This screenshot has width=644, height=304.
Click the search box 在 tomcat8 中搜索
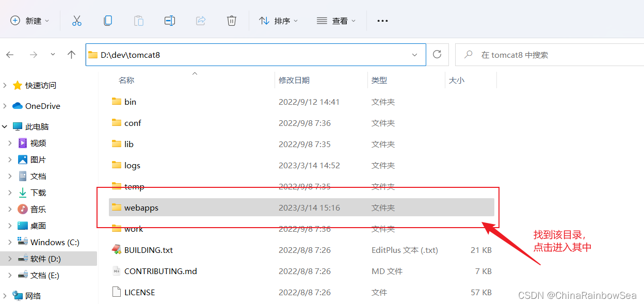point(550,55)
